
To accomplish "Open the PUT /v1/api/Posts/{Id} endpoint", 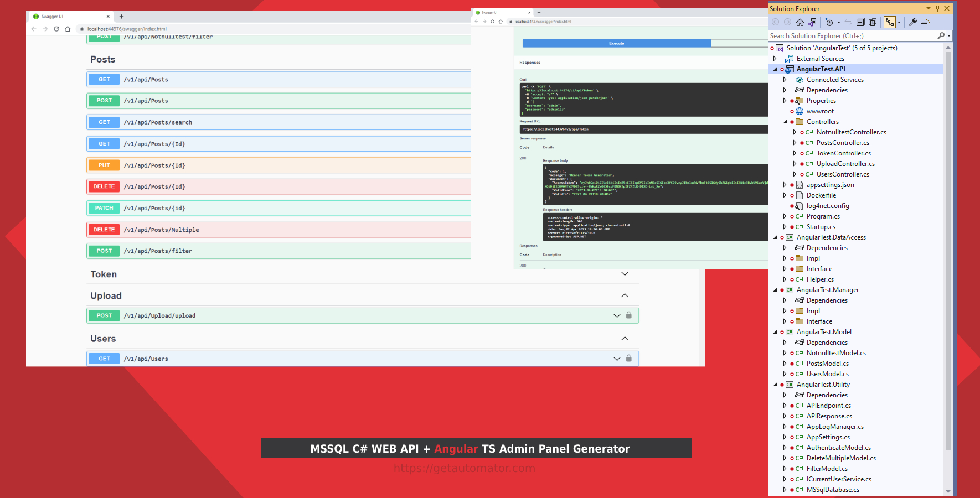I will coord(279,165).
